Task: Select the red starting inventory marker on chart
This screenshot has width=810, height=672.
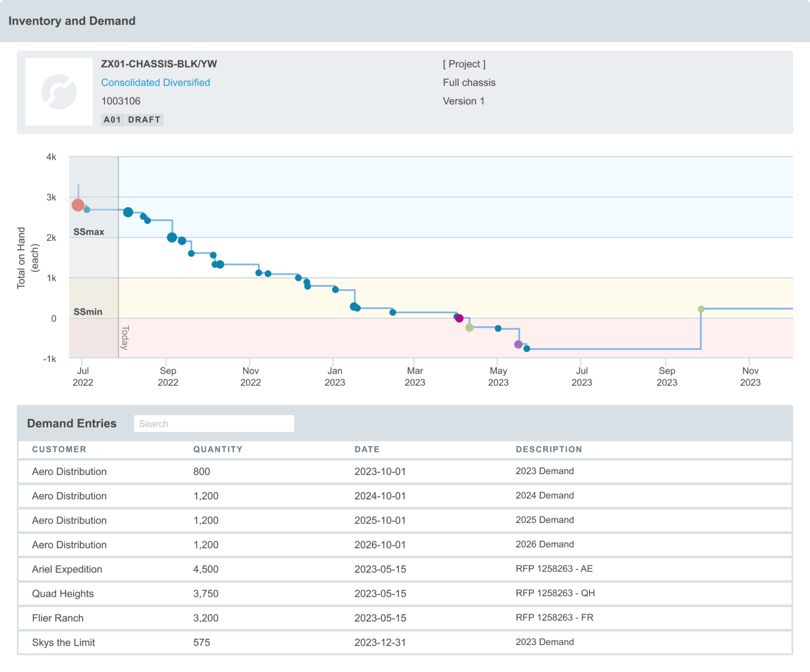Action: pos(78,205)
